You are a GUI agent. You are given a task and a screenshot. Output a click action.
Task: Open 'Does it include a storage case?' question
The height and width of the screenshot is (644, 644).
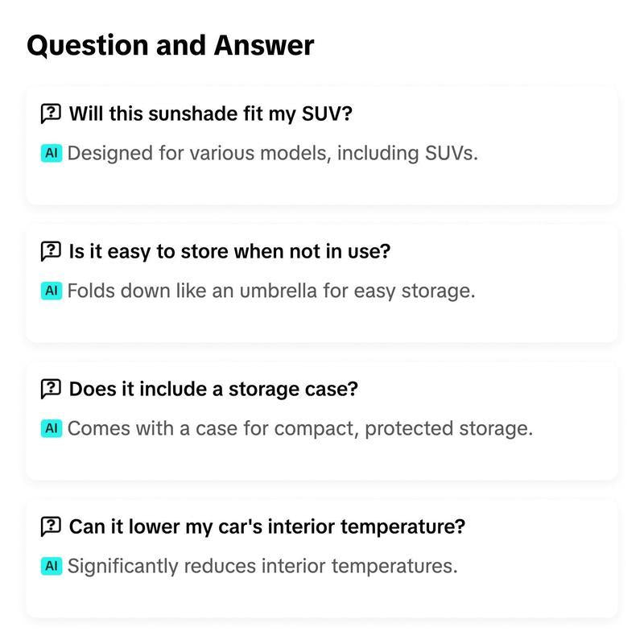click(213, 389)
